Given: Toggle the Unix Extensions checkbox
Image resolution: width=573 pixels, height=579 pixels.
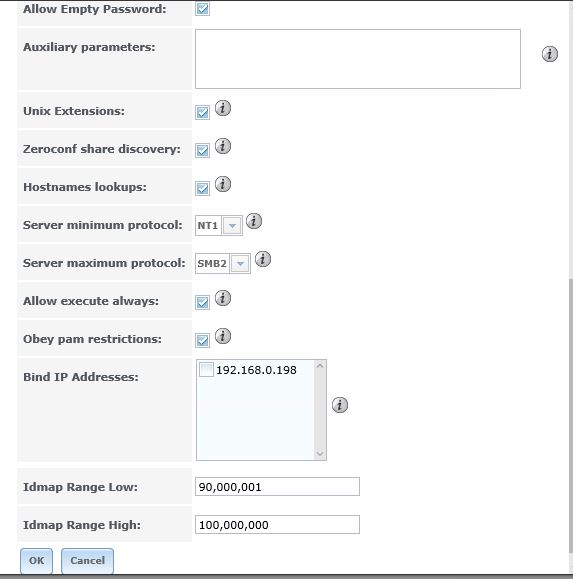Looking at the screenshot, I should tap(202, 112).
